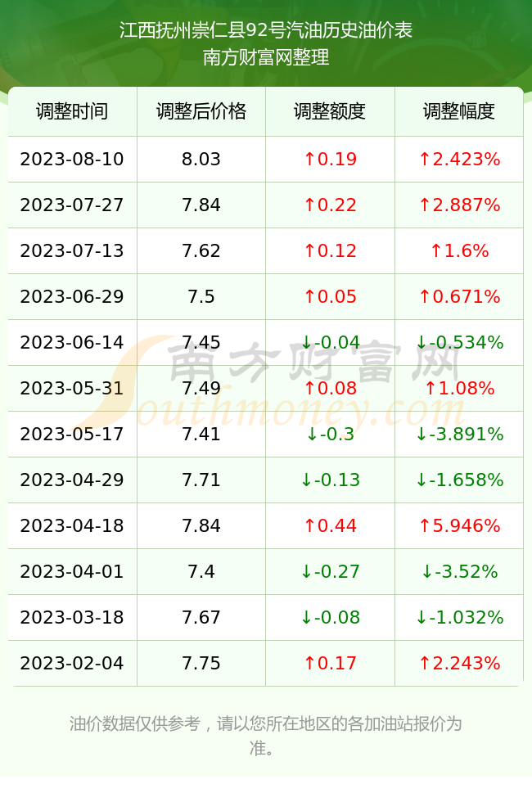Click the title 江西抚州崇仁县92号汽油历史油价表
This screenshot has height=802, width=532.
[266, 30]
